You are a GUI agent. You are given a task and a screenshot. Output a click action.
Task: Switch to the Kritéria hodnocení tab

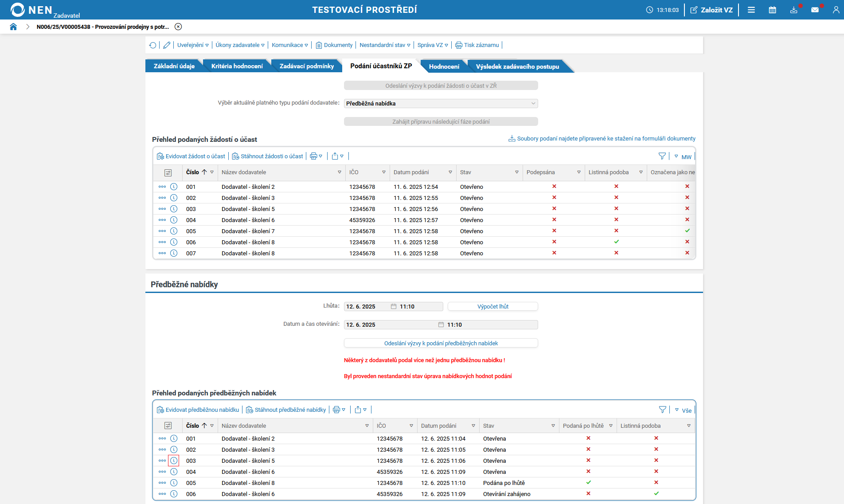(x=237, y=66)
